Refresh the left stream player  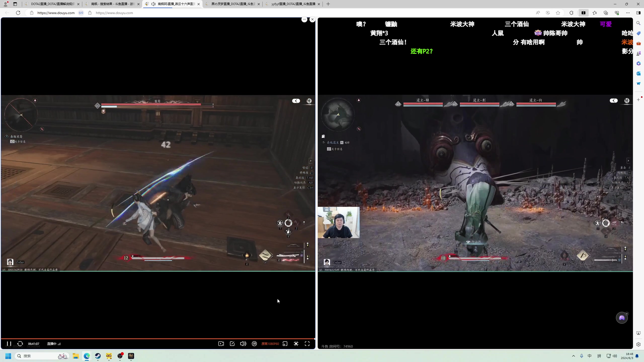pyautogui.click(x=20, y=344)
